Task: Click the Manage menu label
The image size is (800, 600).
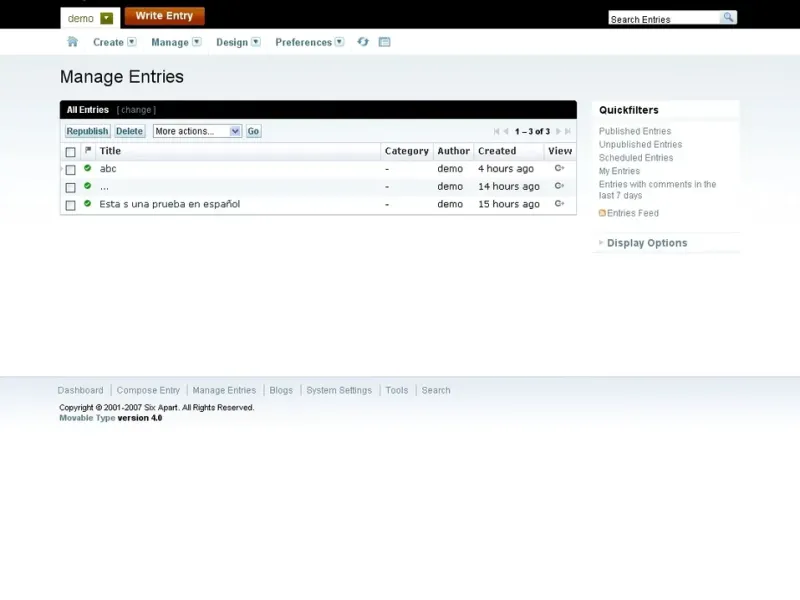Action: pyautogui.click(x=170, y=42)
